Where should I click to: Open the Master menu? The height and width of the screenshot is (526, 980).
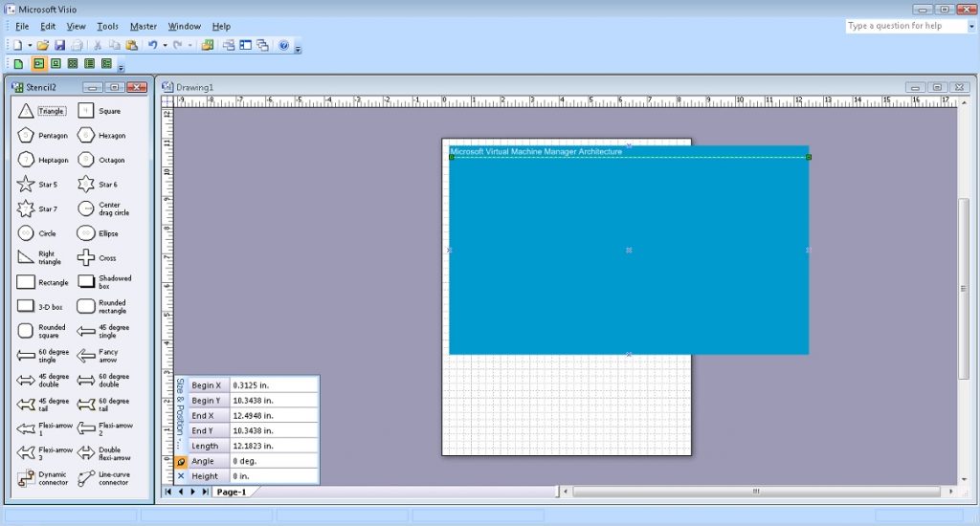click(x=144, y=26)
